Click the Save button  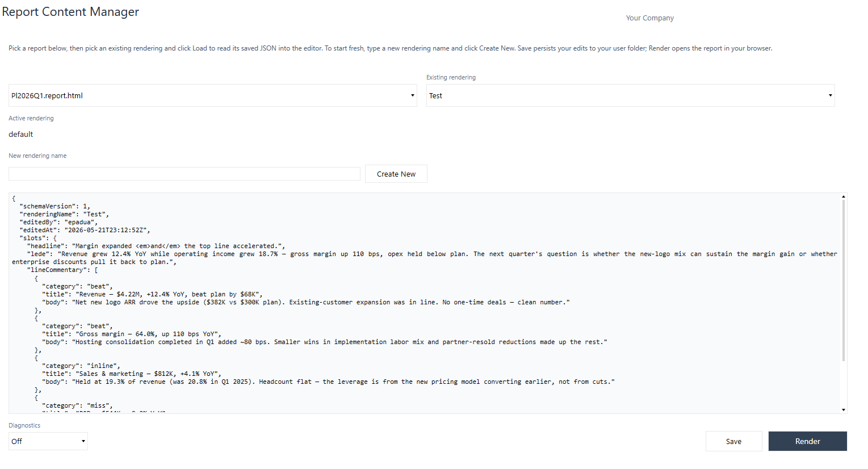pyautogui.click(x=733, y=441)
